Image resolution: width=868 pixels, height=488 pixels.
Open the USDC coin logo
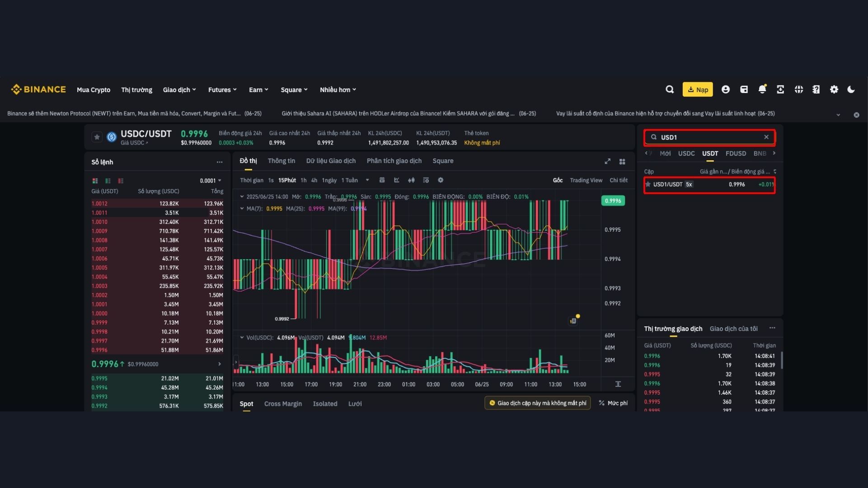(x=112, y=137)
